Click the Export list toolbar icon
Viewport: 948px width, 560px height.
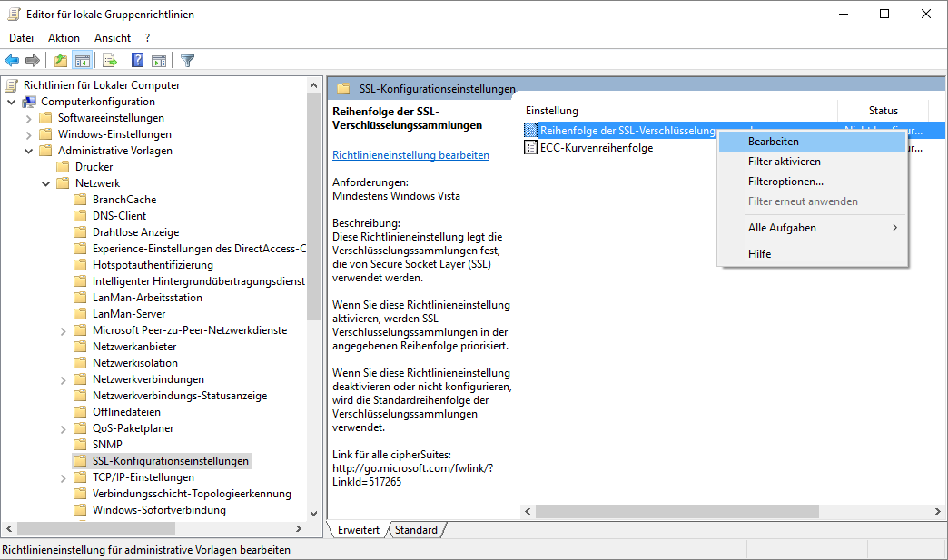[110, 61]
